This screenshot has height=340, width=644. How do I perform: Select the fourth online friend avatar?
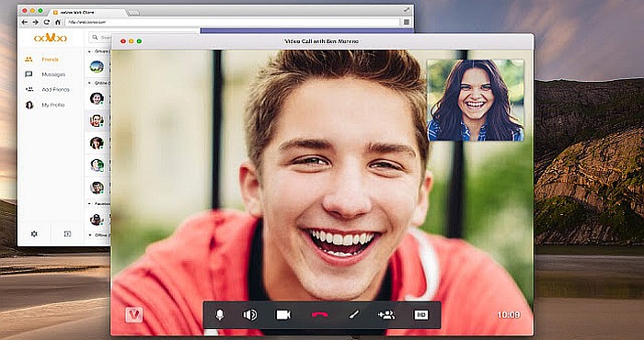point(97,164)
